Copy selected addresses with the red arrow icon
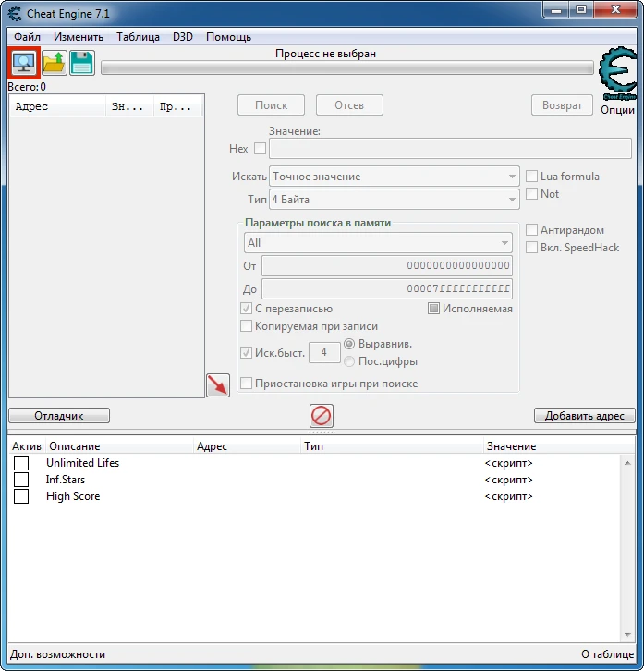 pos(218,385)
